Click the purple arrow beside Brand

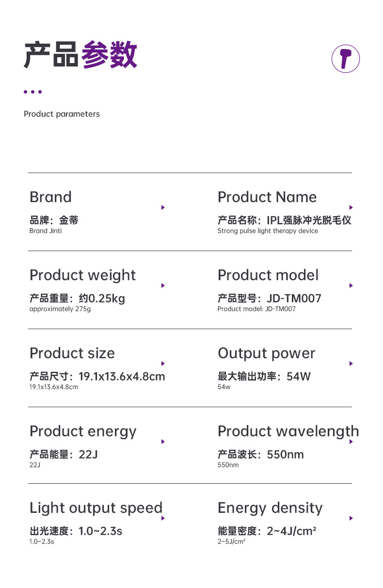coord(163,207)
